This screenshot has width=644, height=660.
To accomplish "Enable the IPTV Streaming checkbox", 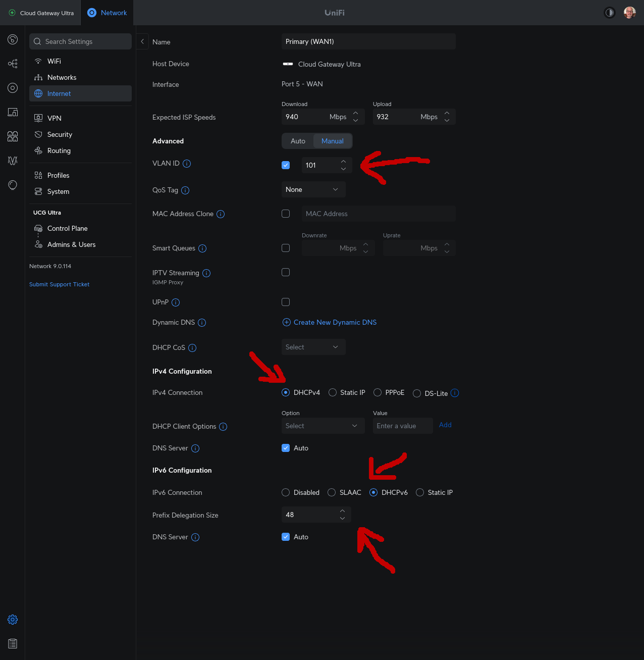I will click(x=286, y=272).
